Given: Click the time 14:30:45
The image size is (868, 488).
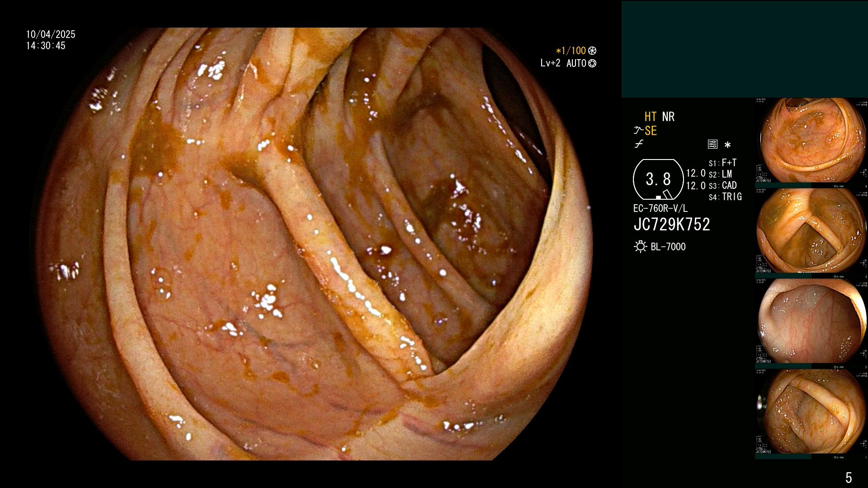Looking at the screenshot, I should (x=46, y=46).
